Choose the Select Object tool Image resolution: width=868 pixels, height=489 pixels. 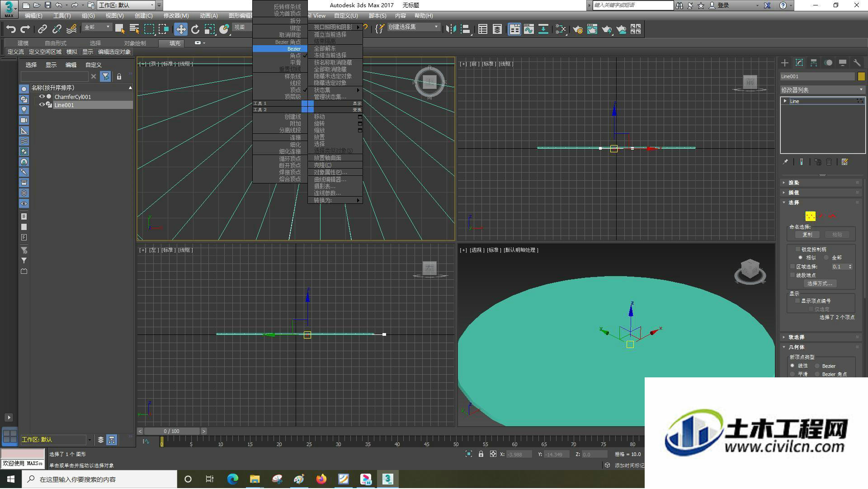click(x=120, y=29)
